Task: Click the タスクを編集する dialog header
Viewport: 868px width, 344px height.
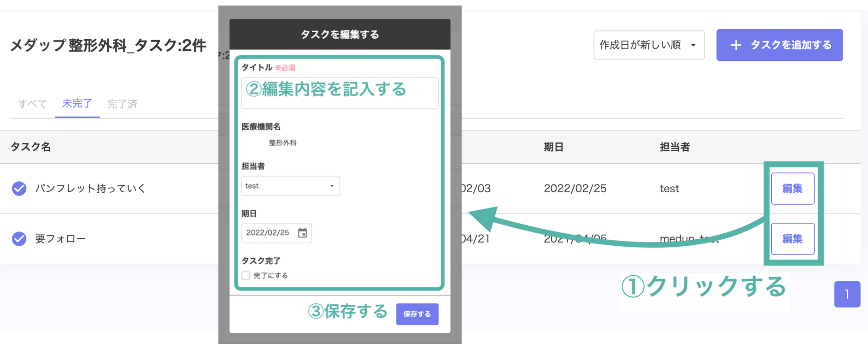Action: pyautogui.click(x=340, y=34)
